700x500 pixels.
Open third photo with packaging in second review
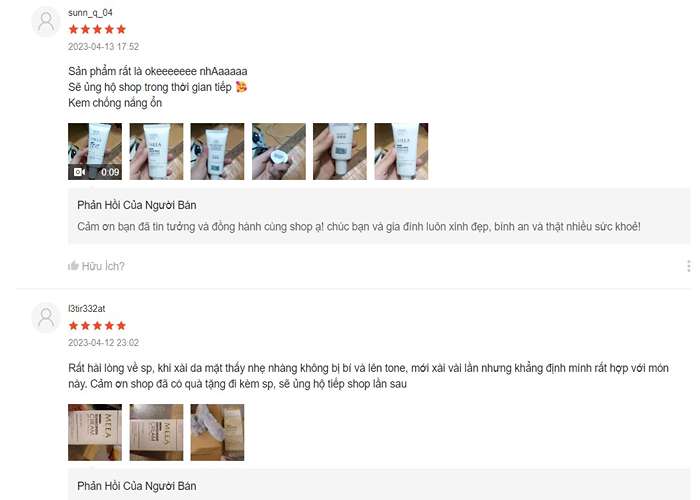point(217,432)
